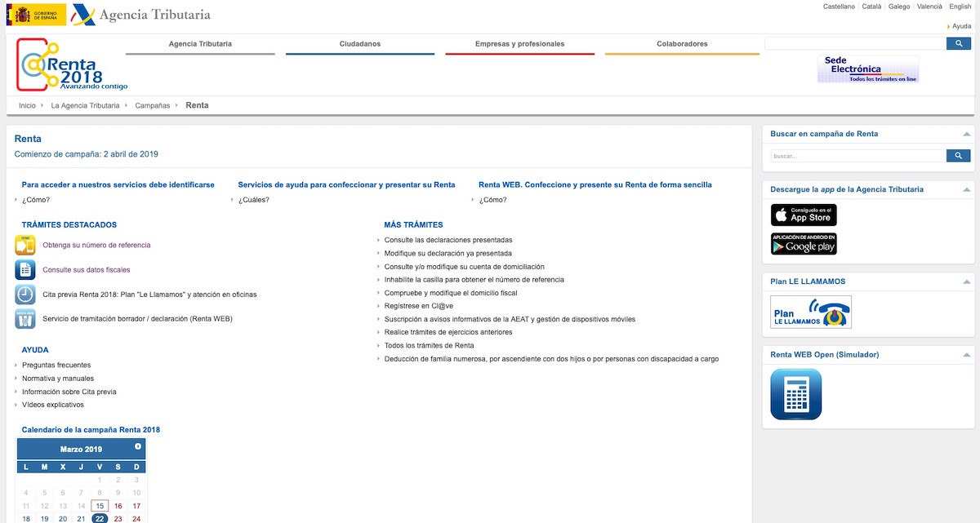Viewport: 980px width, 523px height.
Task: Click the Consulte sus datos fiscales icon
Action: click(24, 269)
